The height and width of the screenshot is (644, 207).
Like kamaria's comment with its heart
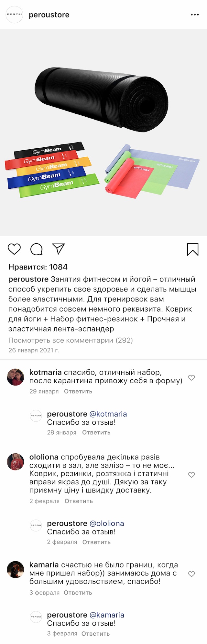click(x=191, y=574)
